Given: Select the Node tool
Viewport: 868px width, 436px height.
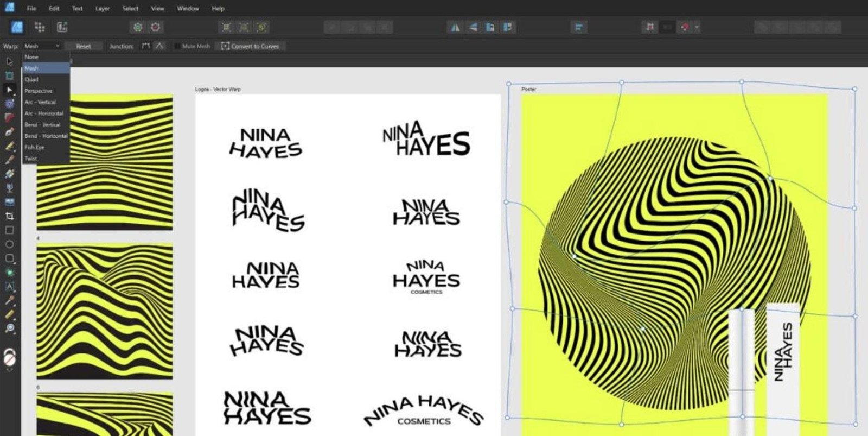Looking at the screenshot, I should [x=9, y=90].
